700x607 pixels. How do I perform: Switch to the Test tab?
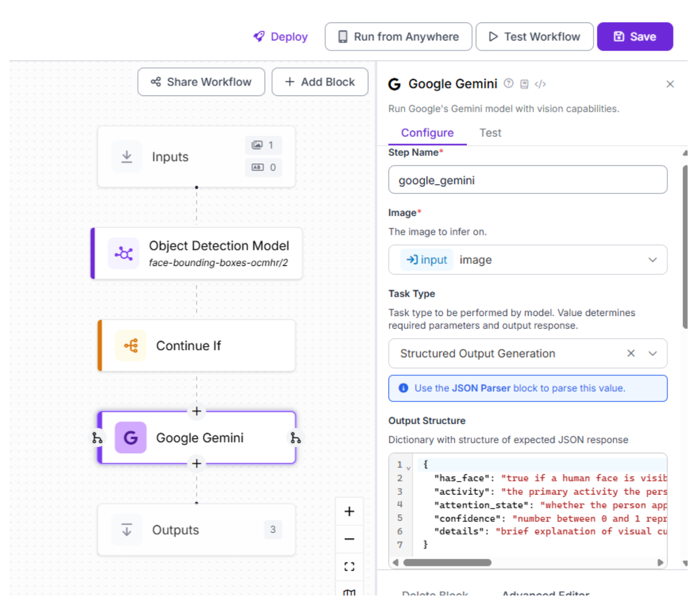tap(490, 133)
